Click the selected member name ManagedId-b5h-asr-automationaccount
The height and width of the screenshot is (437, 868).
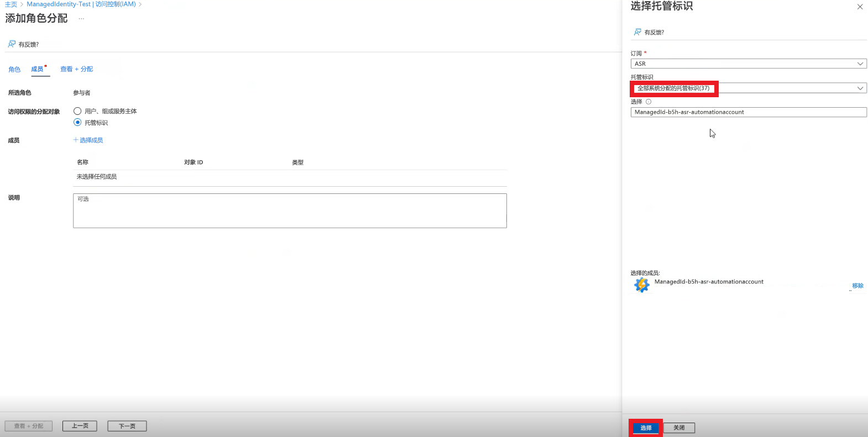point(709,282)
